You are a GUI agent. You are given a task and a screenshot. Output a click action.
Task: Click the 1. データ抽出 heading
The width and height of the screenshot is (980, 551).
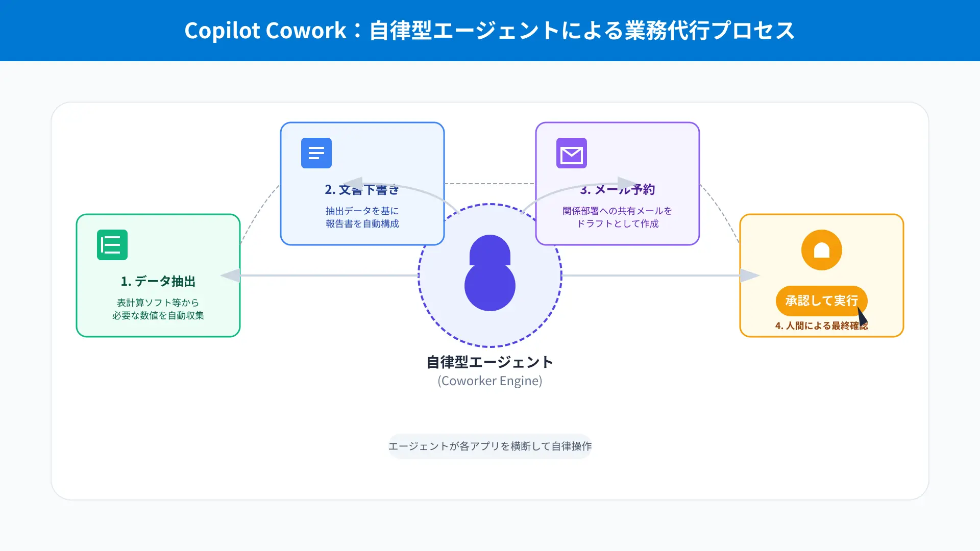(158, 281)
